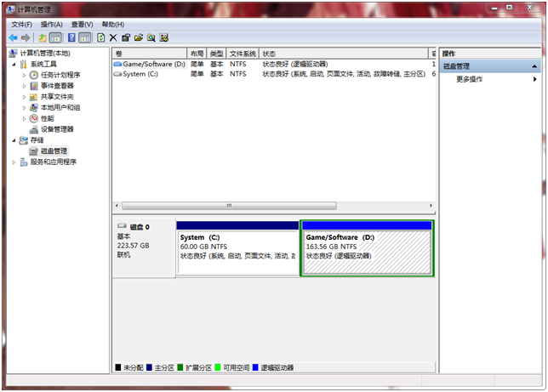Click the horizontal scrollbar of volume list
The width and height of the screenshot is (548, 392).
point(229,206)
